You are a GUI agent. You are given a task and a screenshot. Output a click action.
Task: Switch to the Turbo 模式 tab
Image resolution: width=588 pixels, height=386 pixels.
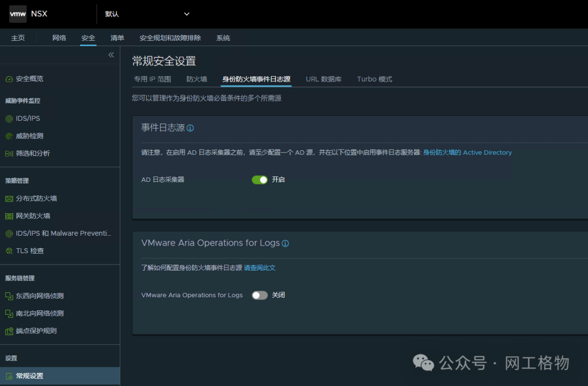point(374,79)
